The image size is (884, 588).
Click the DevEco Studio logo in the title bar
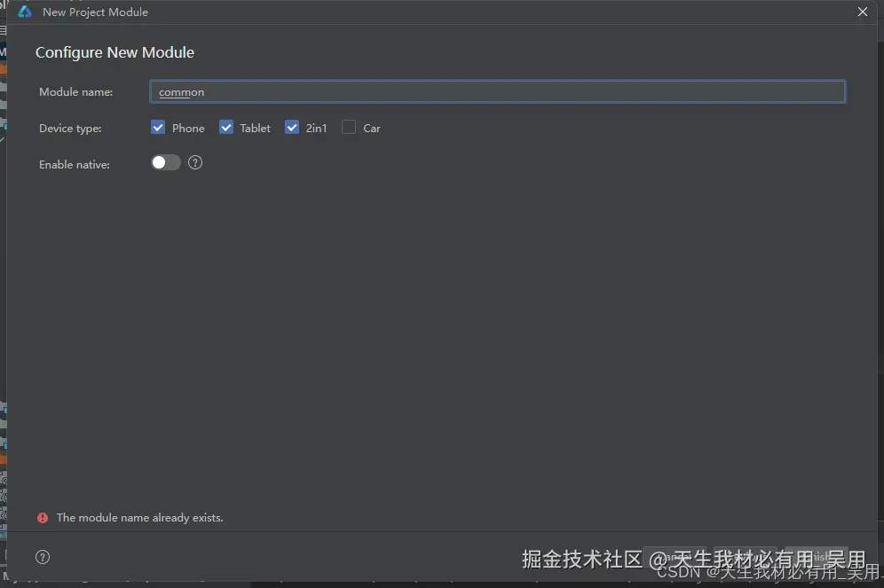click(x=21, y=12)
